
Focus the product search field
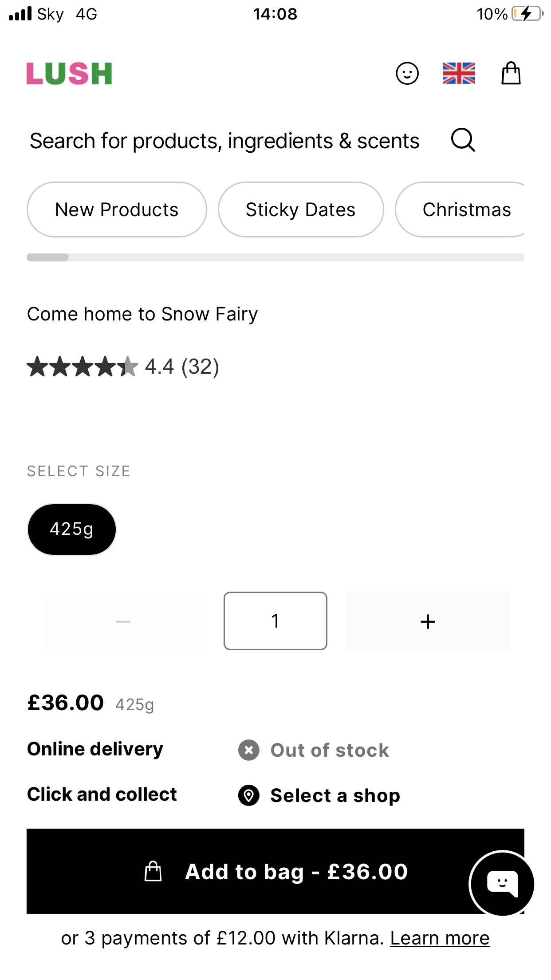point(224,141)
